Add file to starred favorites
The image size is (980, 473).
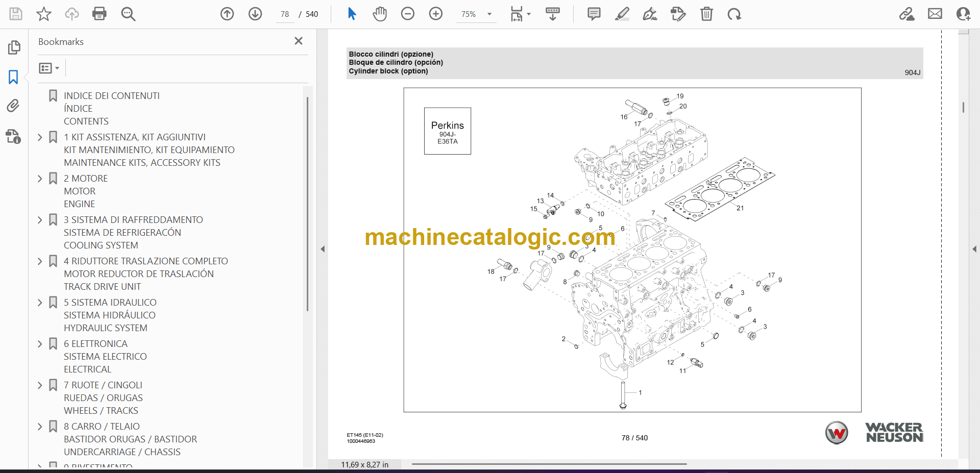(44, 14)
